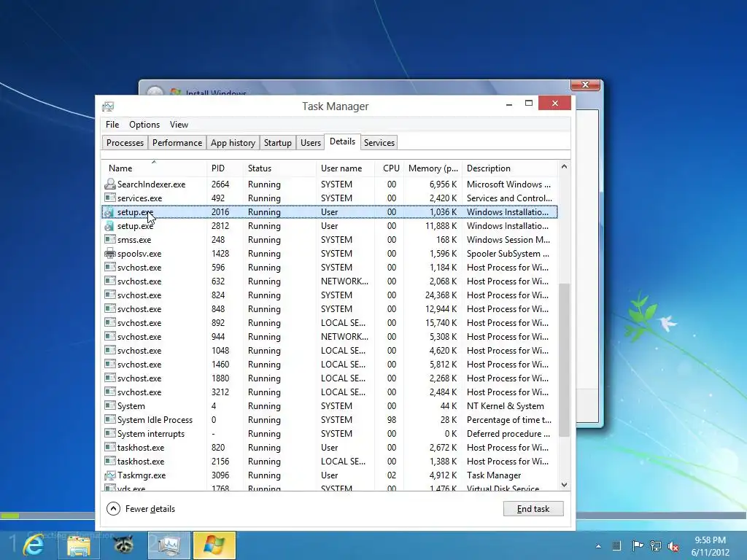Sort by the Description column header
This screenshot has width=747, height=560.
(510, 168)
